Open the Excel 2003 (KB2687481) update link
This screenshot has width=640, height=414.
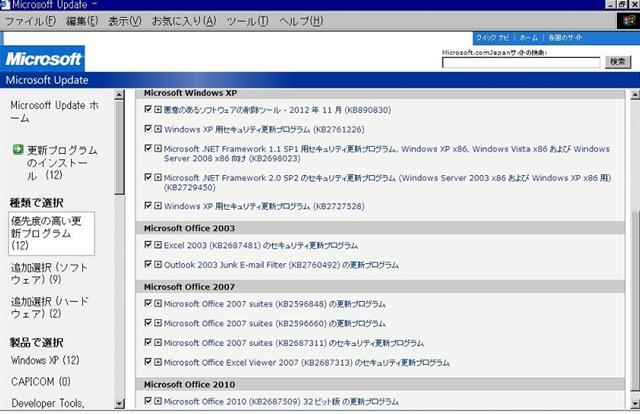[x=261, y=245]
